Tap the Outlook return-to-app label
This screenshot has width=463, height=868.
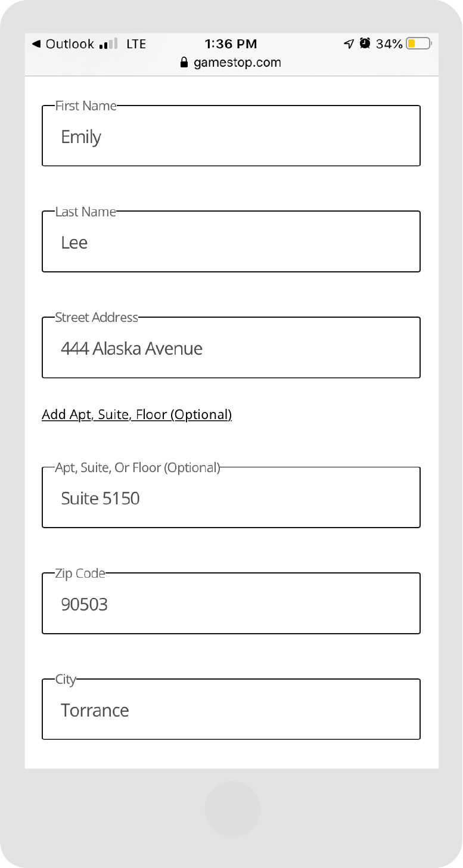(x=70, y=44)
